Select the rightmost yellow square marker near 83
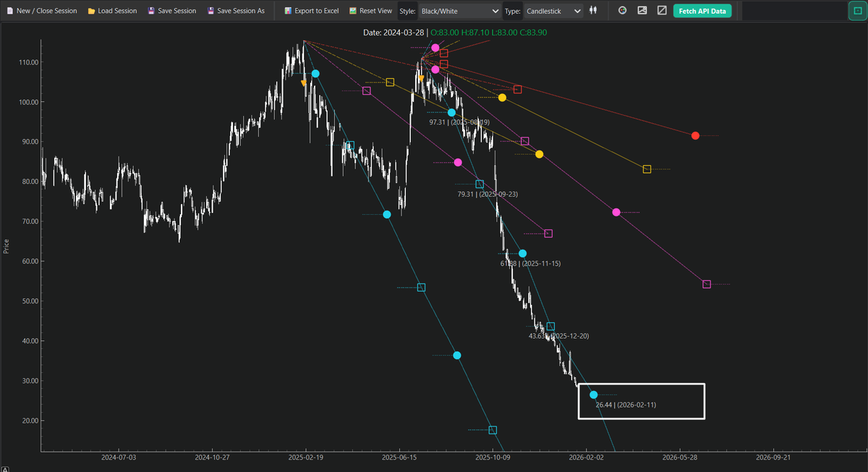Viewport: 868px width, 472px height. tap(647, 169)
